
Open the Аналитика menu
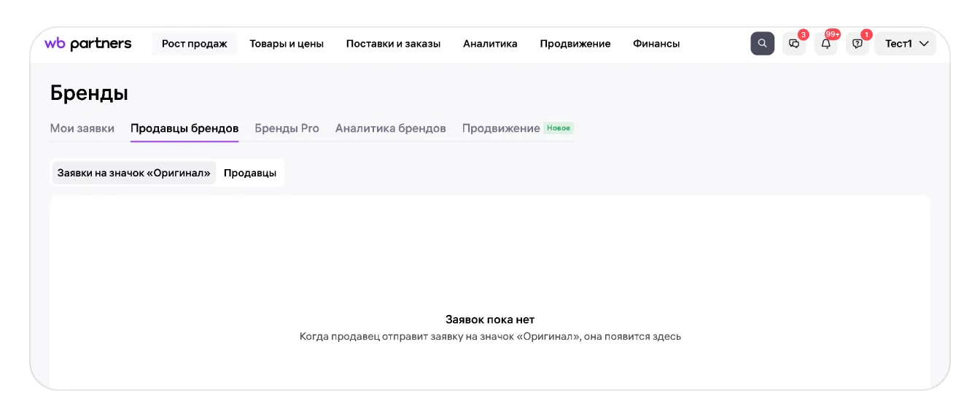490,44
